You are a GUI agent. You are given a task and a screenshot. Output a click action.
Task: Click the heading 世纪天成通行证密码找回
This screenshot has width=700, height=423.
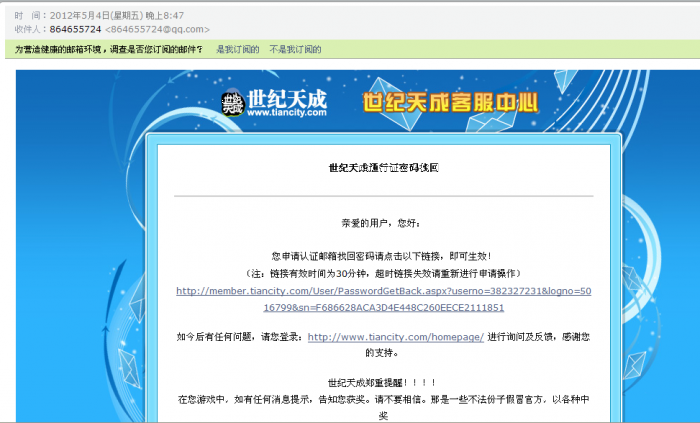[383, 168]
